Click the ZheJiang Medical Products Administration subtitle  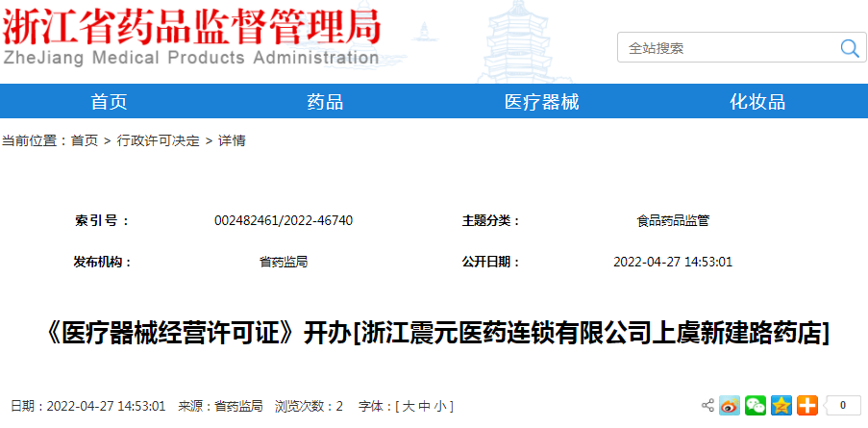[x=191, y=58]
